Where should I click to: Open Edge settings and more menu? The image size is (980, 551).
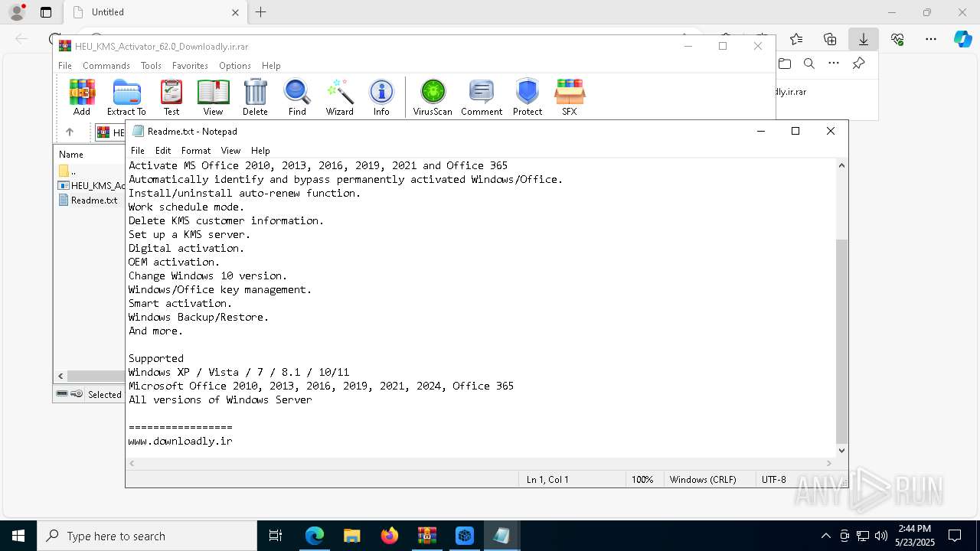tap(931, 39)
